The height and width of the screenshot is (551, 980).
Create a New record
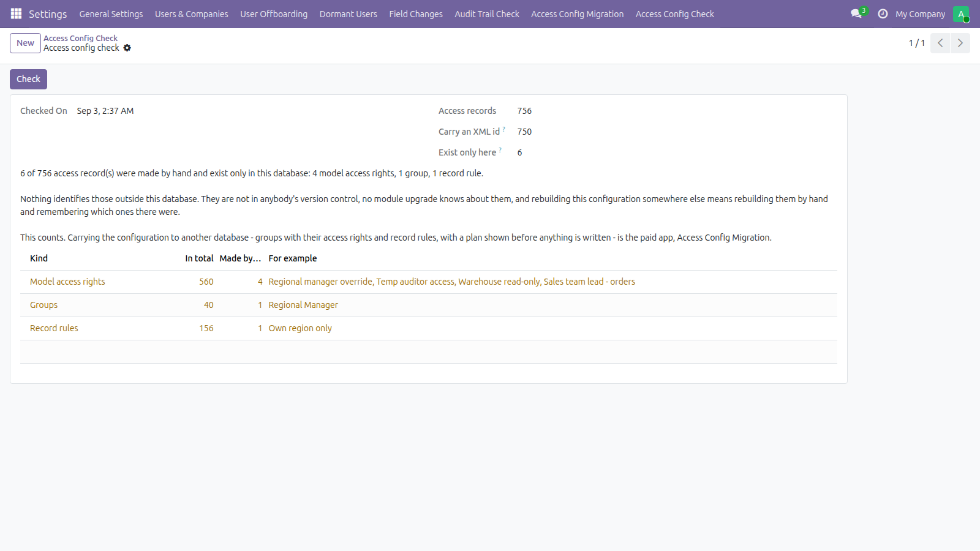25,43
